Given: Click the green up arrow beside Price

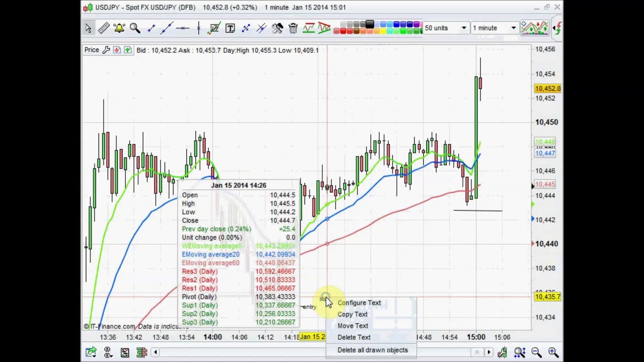Looking at the screenshot, I should pyautogui.click(x=127, y=50).
